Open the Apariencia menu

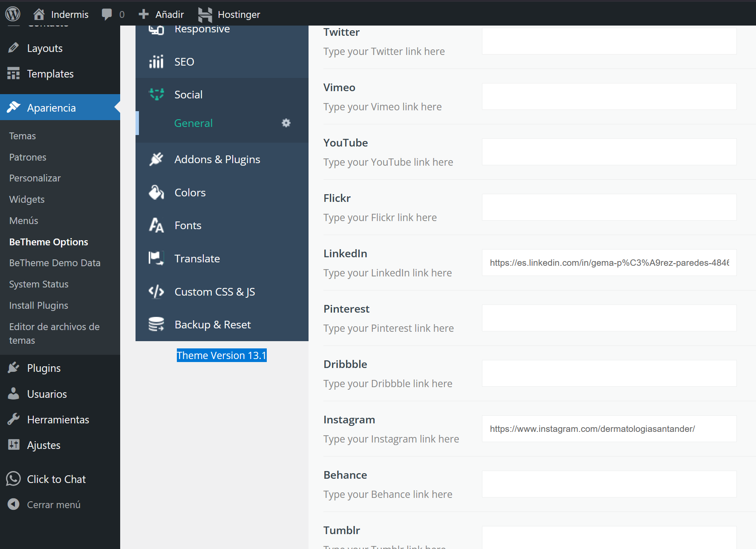coord(60,107)
